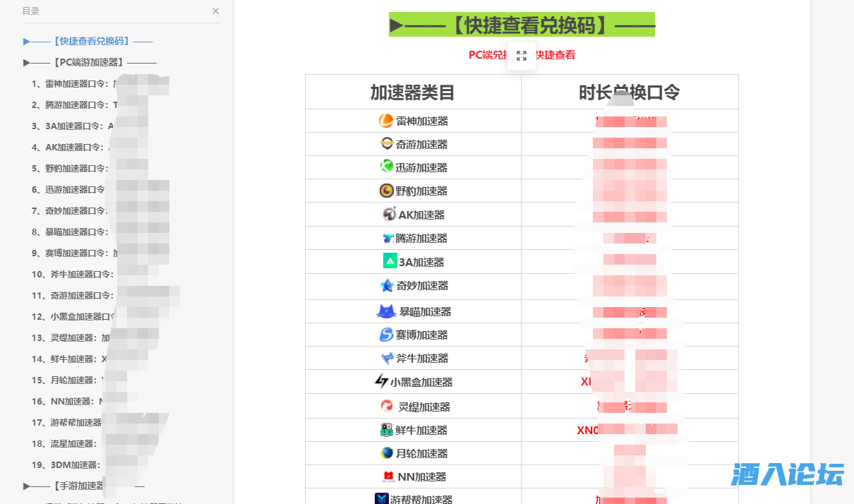Click the green highlighted 快捷查看兑换码 heading
This screenshot has width=854, height=504.
pyautogui.click(x=522, y=25)
